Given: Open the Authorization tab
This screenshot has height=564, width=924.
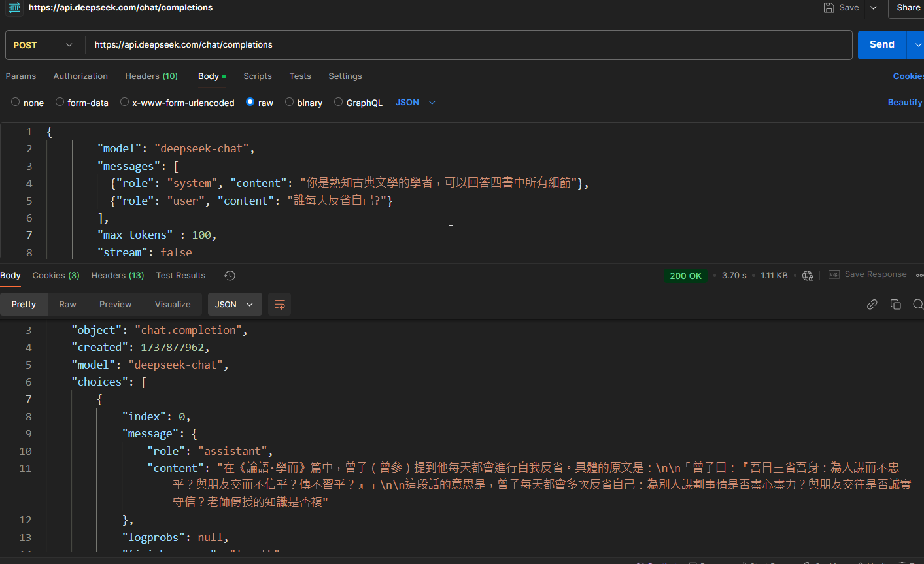Looking at the screenshot, I should tap(80, 76).
